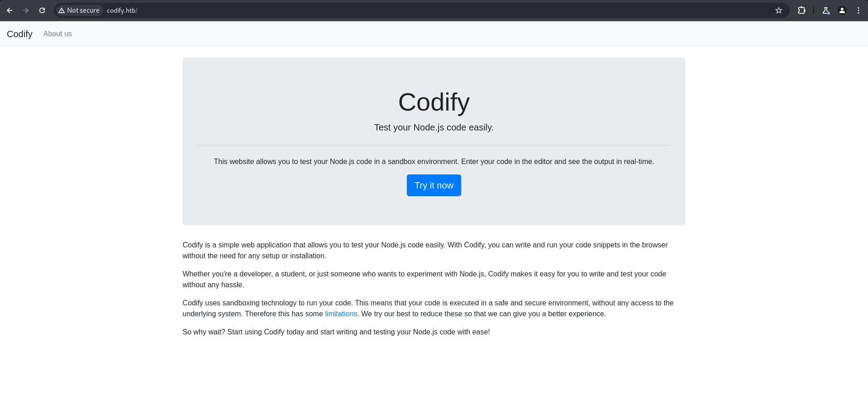Go back to the previous page
868x401 pixels.
click(10, 10)
